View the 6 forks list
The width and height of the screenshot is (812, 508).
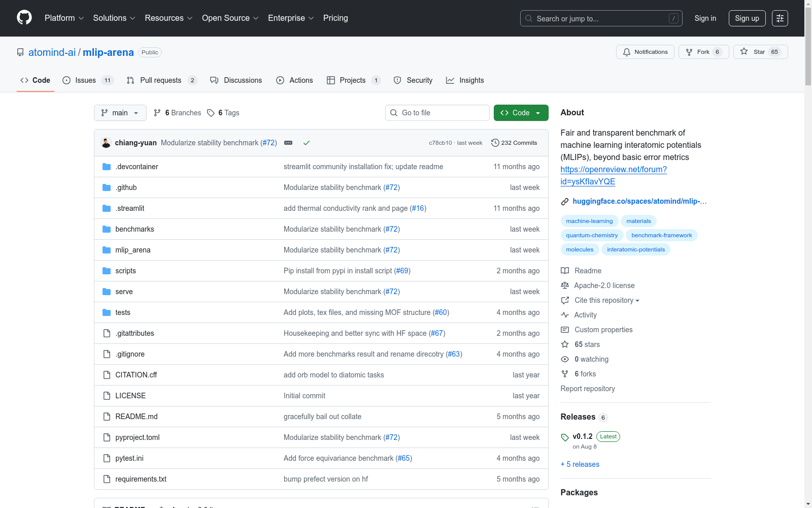coord(579,374)
